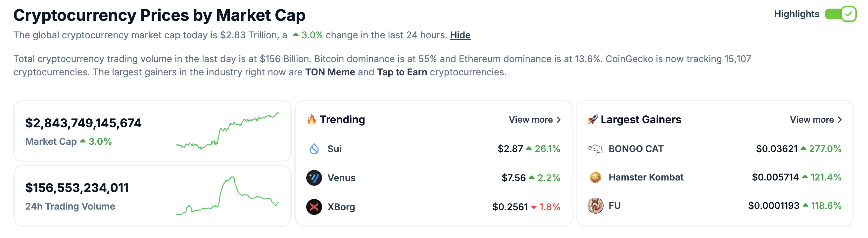Expand Largest Gainers via View more
This screenshot has height=238, width=868.
point(816,120)
